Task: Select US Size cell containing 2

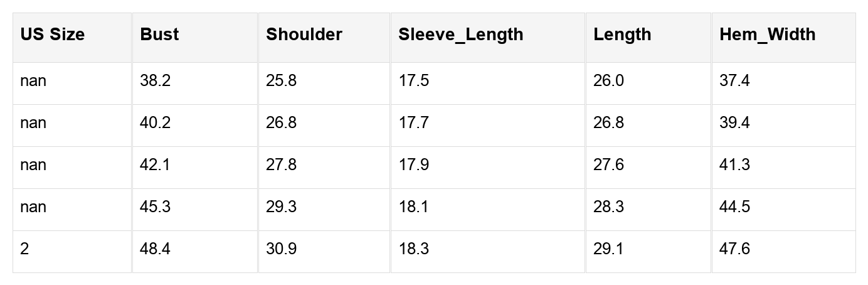Action: 24,249
